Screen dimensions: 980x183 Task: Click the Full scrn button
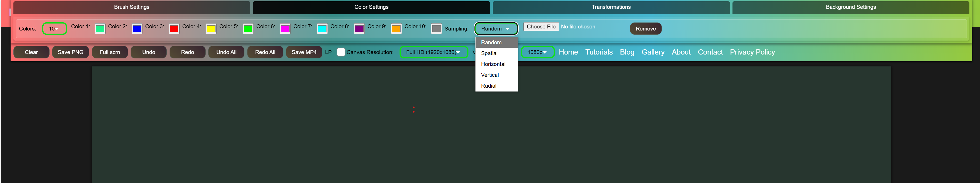pos(110,52)
